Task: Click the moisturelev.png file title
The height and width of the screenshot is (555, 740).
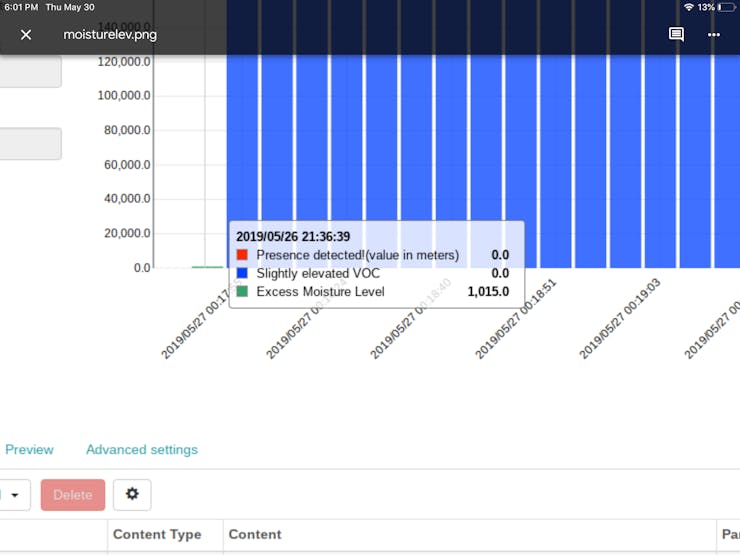Action: tap(110, 35)
